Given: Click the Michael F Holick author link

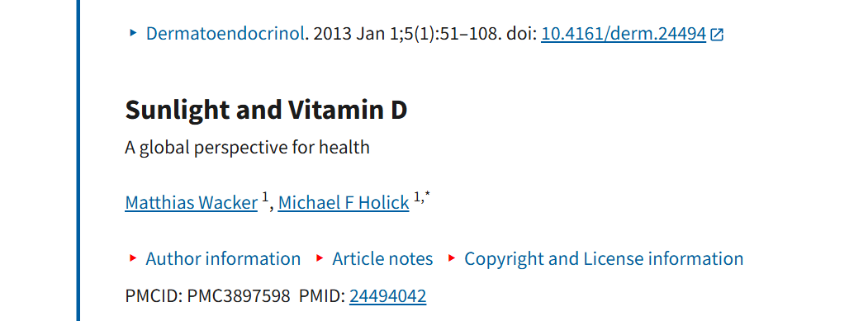Looking at the screenshot, I should click(344, 203).
